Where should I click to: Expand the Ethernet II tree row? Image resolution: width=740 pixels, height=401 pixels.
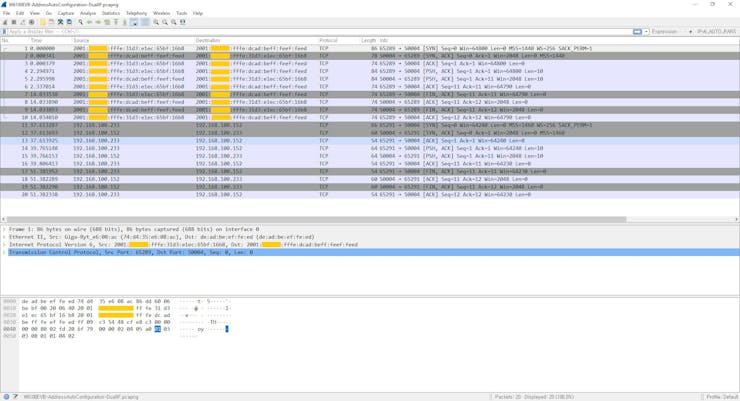(x=5, y=237)
